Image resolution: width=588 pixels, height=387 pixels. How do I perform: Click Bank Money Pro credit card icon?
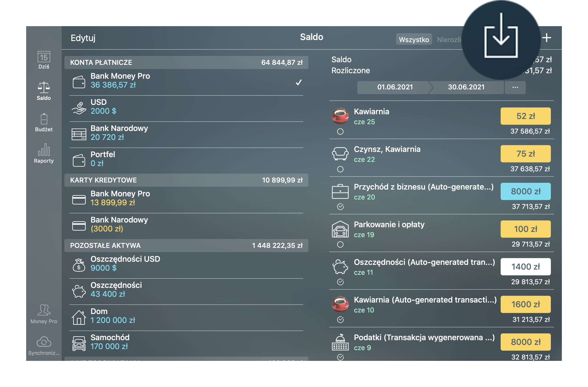tap(79, 200)
